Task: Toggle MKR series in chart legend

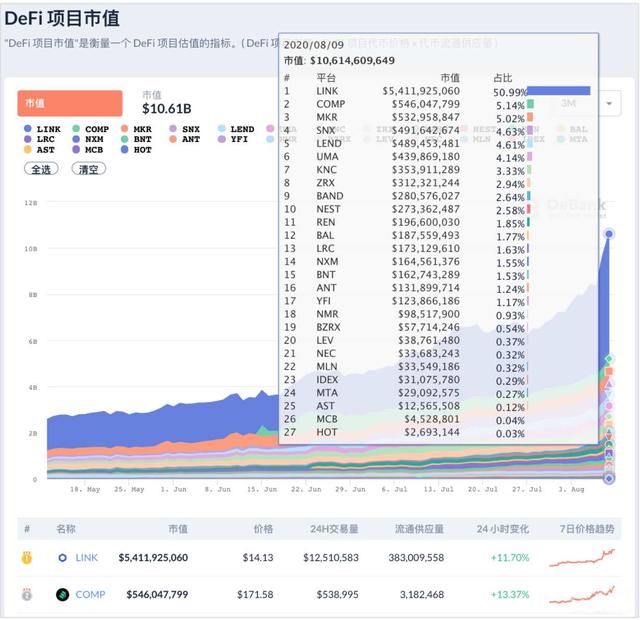Action: click(136, 129)
